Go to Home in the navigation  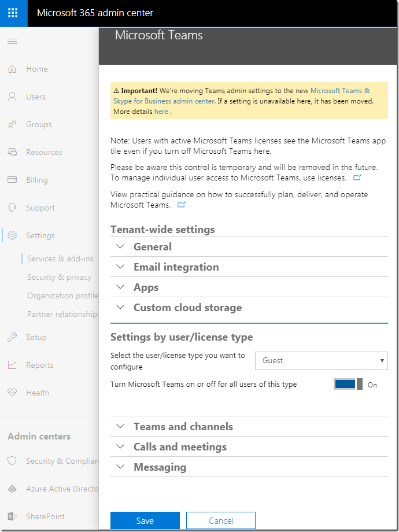pos(37,69)
